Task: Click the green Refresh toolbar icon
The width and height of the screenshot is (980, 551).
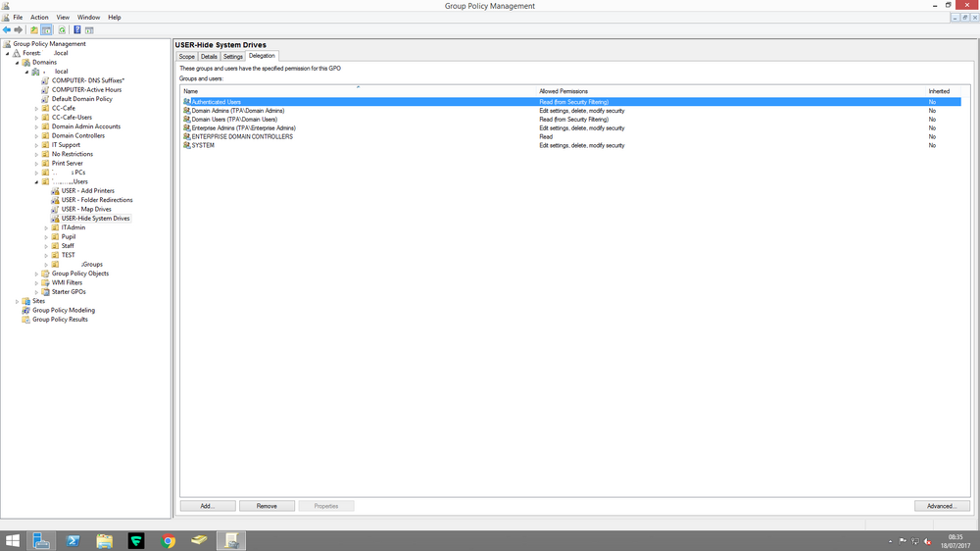Action: 62,30
